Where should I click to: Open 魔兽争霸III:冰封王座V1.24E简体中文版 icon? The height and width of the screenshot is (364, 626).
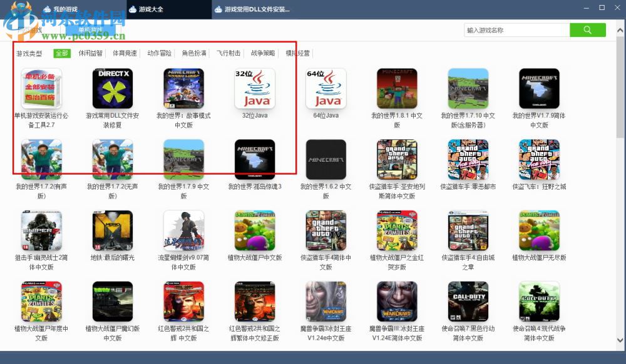[x=397, y=301]
